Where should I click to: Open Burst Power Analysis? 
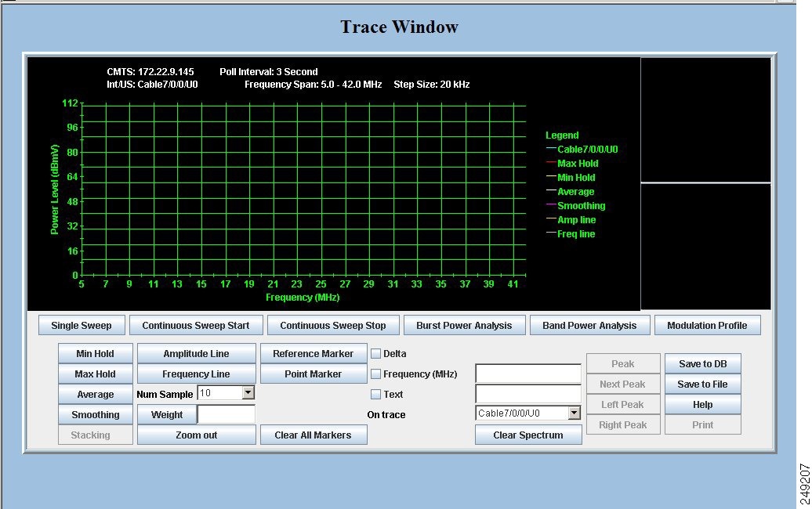(465, 326)
